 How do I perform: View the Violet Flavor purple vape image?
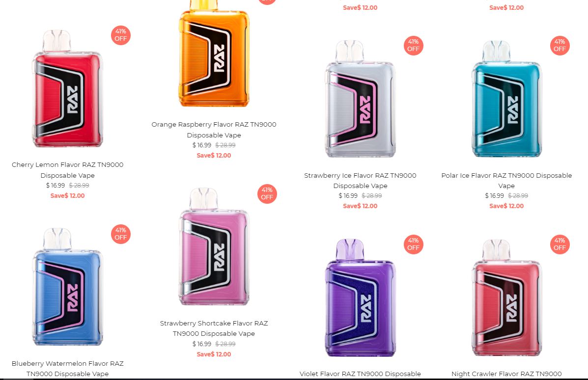[x=361, y=298]
